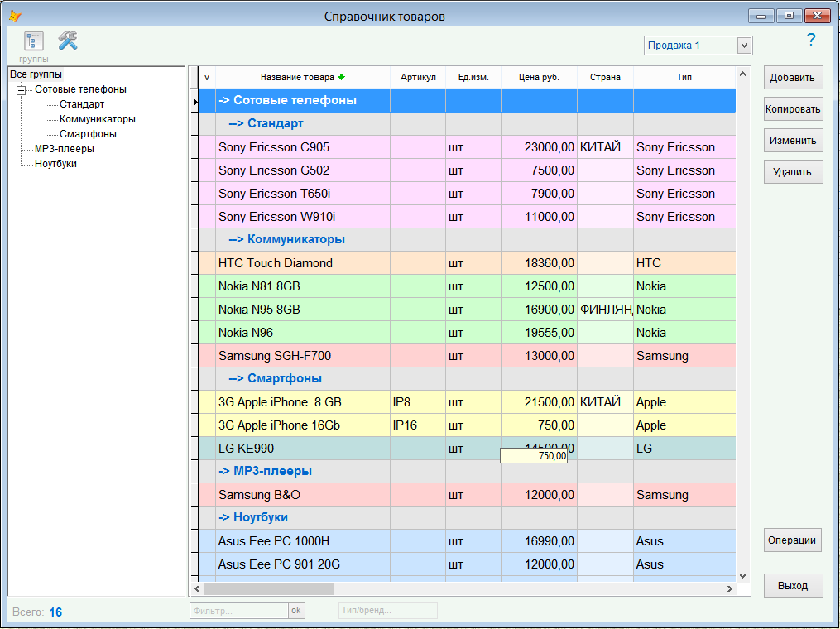Select the '--> Смартфоны' subgroup row
The image size is (840, 629).
(x=467, y=378)
